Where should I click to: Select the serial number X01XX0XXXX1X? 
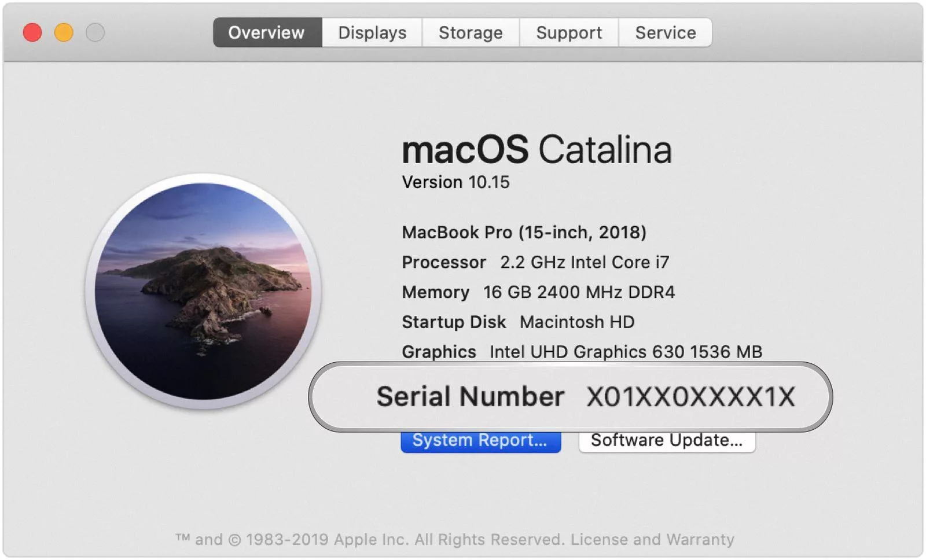click(x=692, y=396)
